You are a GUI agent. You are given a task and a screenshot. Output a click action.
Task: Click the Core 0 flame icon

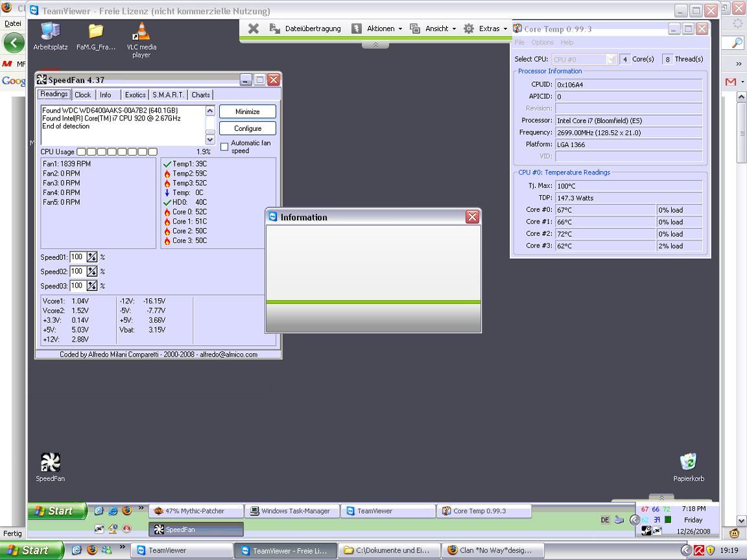point(167,213)
